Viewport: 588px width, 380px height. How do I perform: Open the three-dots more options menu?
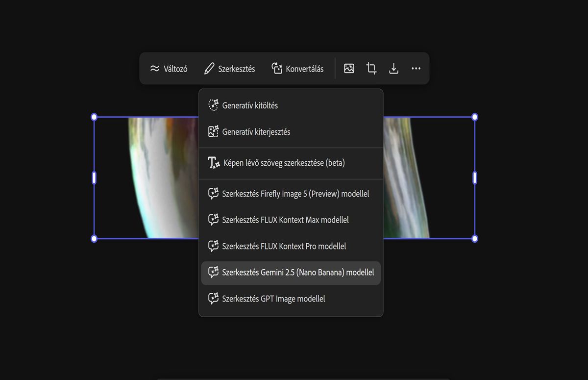(416, 69)
